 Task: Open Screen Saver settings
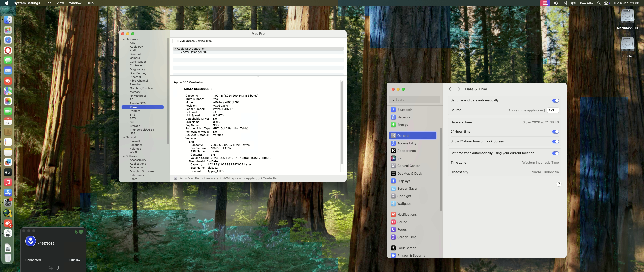click(413, 188)
